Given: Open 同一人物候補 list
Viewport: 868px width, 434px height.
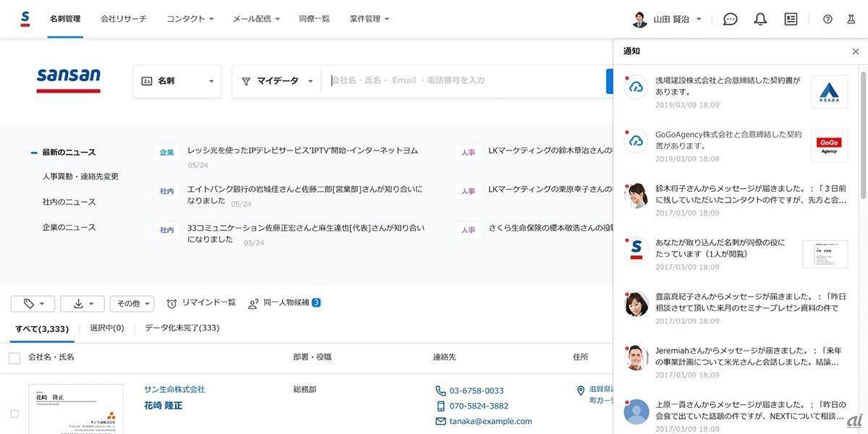Looking at the screenshot, I should (284, 303).
